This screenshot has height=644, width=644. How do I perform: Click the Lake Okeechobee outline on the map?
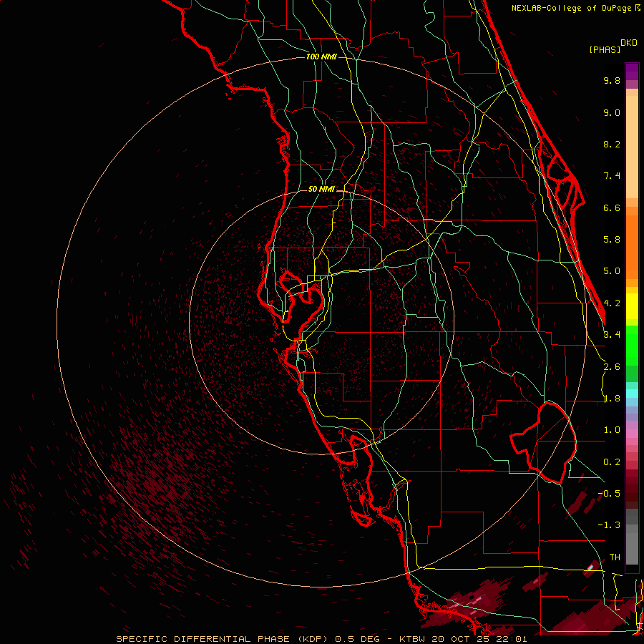pos(543,443)
